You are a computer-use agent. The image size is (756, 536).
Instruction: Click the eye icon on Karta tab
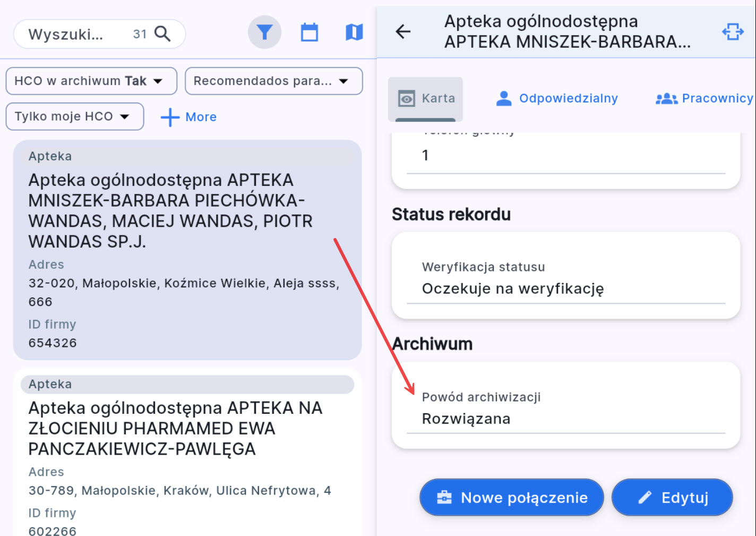pyautogui.click(x=407, y=99)
